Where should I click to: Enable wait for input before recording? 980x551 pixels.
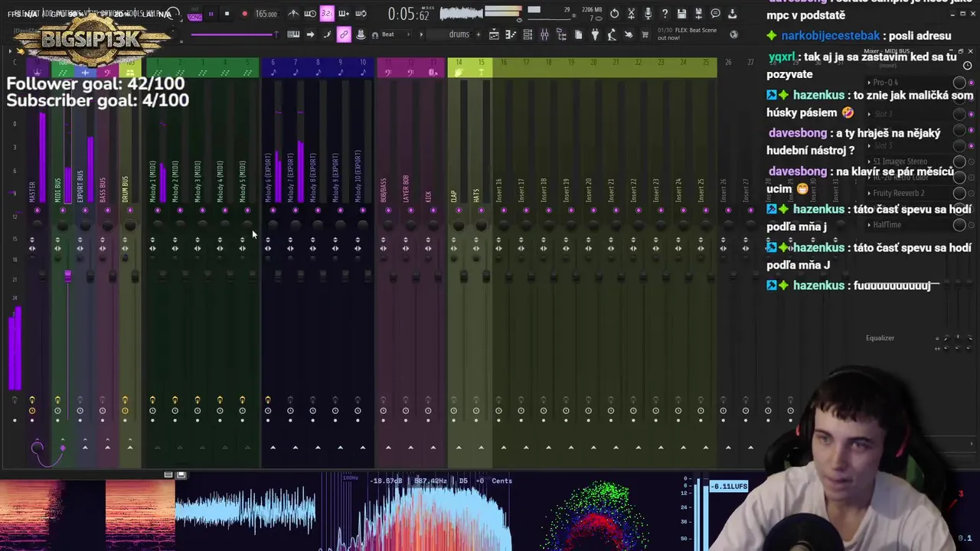click(x=310, y=14)
